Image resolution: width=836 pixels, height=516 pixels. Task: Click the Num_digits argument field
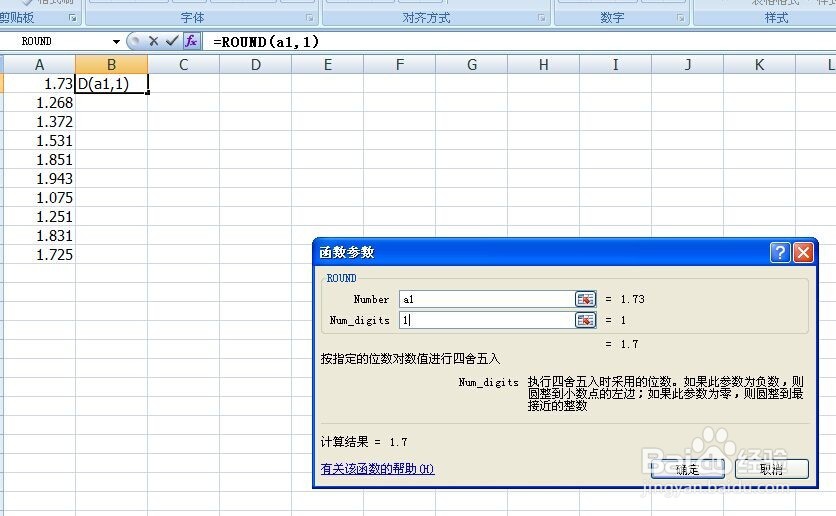tap(487, 320)
